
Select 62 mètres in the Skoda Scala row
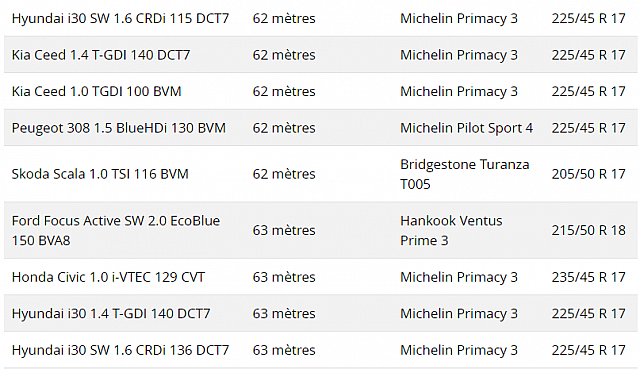[x=284, y=174]
